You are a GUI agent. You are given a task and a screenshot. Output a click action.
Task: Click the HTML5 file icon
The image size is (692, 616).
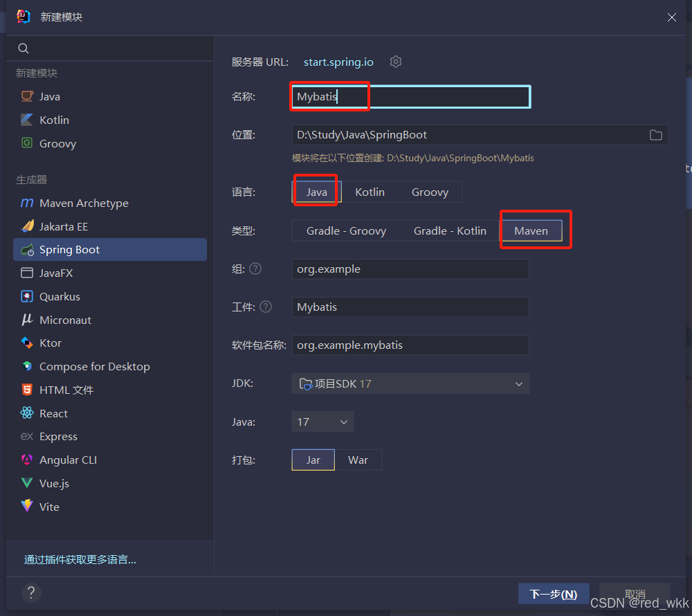[27, 390]
